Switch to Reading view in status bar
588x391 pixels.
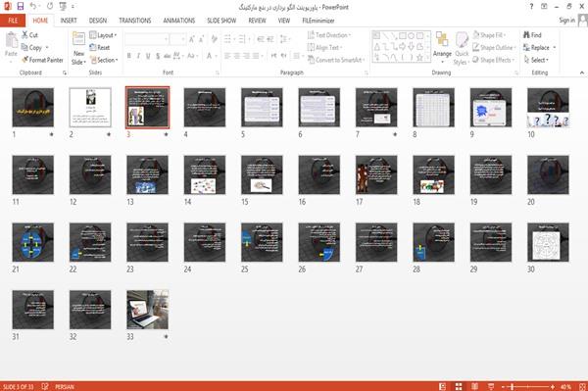pos(474,386)
